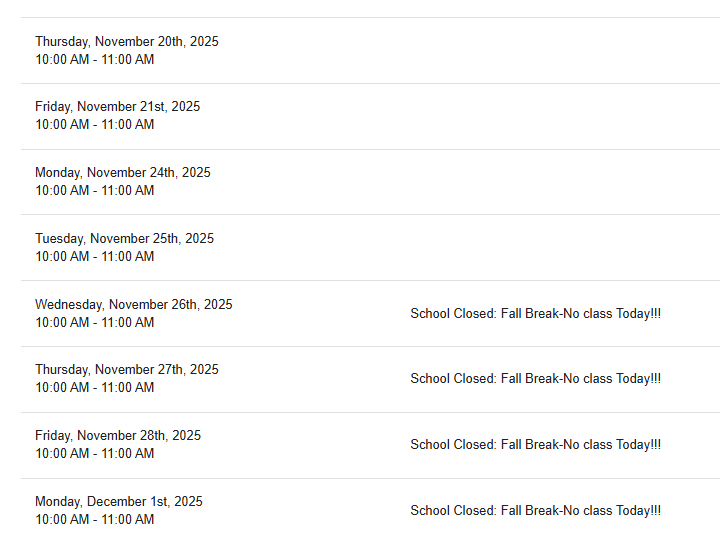Select the time under Thursday, November 27th
This screenshot has width=720, height=536.
point(95,387)
